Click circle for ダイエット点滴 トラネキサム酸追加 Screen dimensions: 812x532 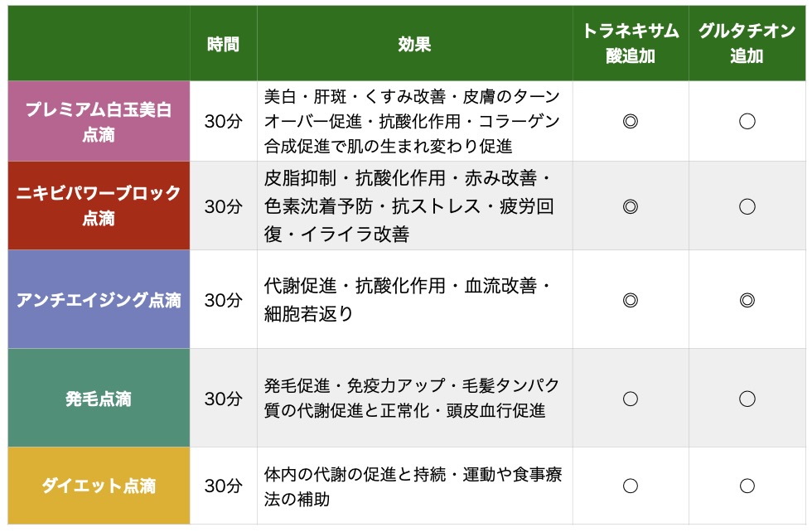(x=630, y=486)
